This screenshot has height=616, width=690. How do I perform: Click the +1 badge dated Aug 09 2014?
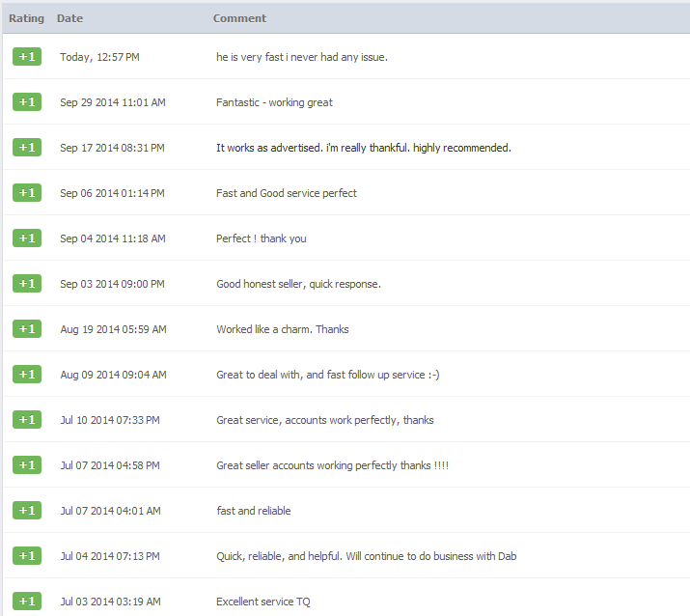[27, 375]
